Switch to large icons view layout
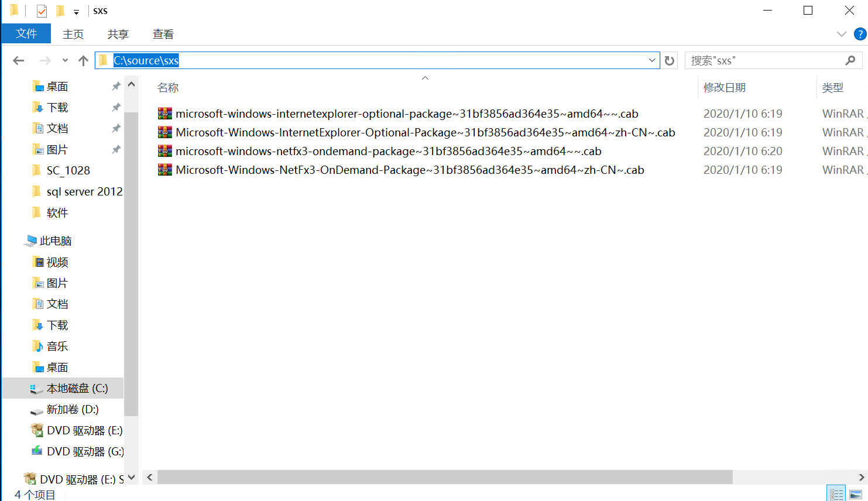 (856, 495)
